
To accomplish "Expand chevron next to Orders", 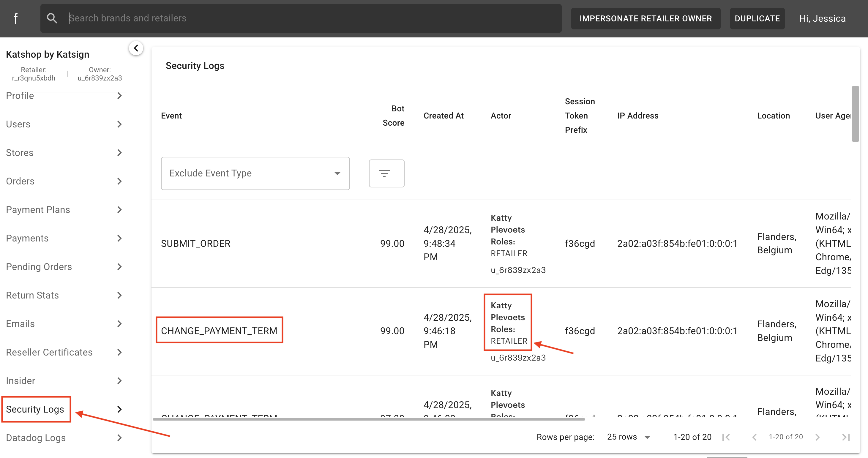I will pyautogui.click(x=119, y=181).
